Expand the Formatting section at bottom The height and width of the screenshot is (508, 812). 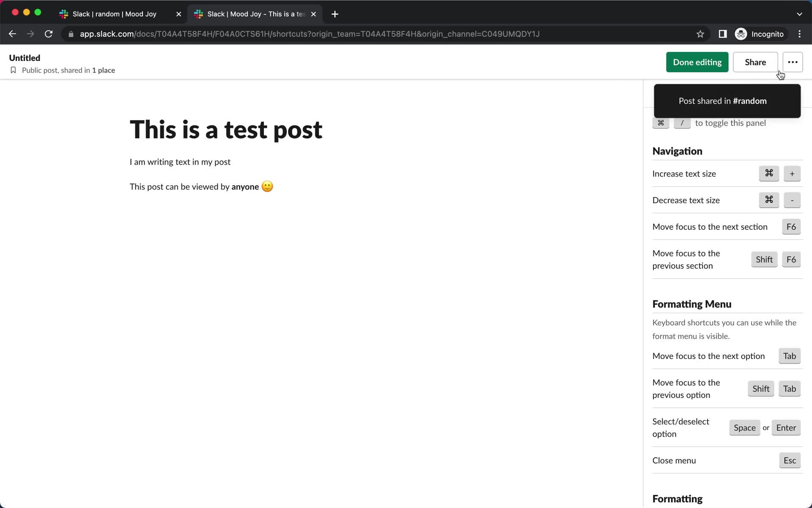[678, 498]
